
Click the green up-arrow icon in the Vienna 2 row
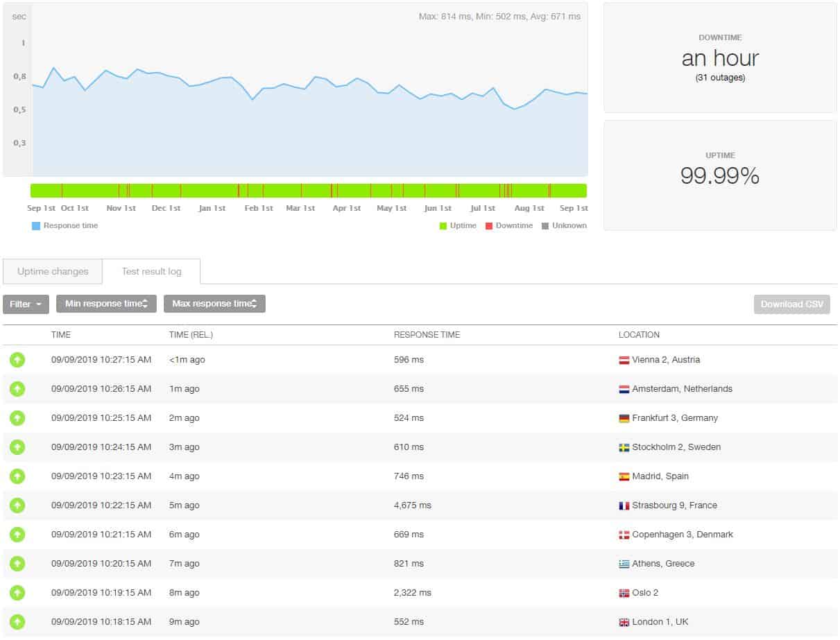point(17,360)
